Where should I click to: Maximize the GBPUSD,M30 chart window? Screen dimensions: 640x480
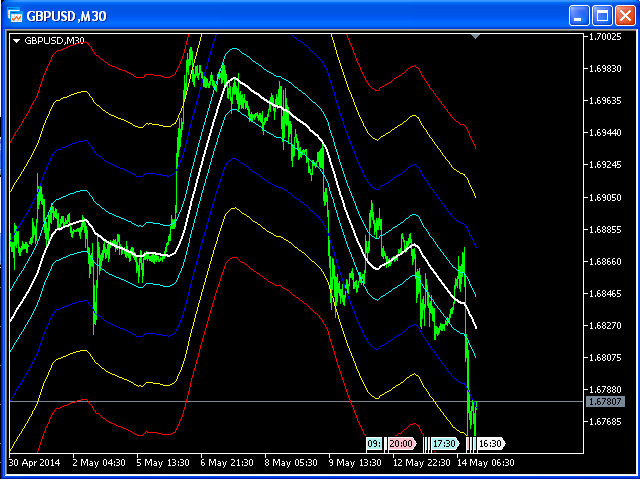coord(602,16)
